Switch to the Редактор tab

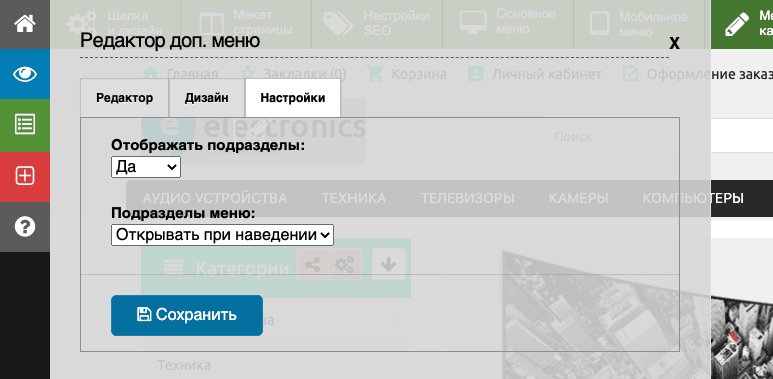coord(124,98)
